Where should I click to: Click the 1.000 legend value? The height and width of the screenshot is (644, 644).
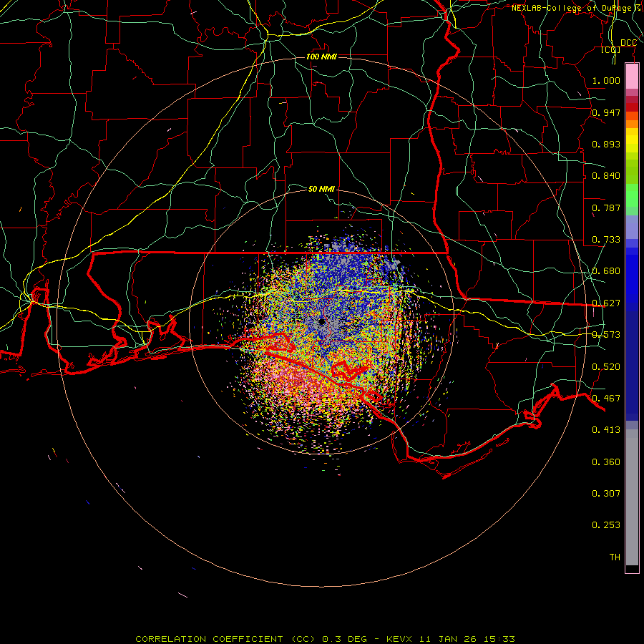coord(606,80)
